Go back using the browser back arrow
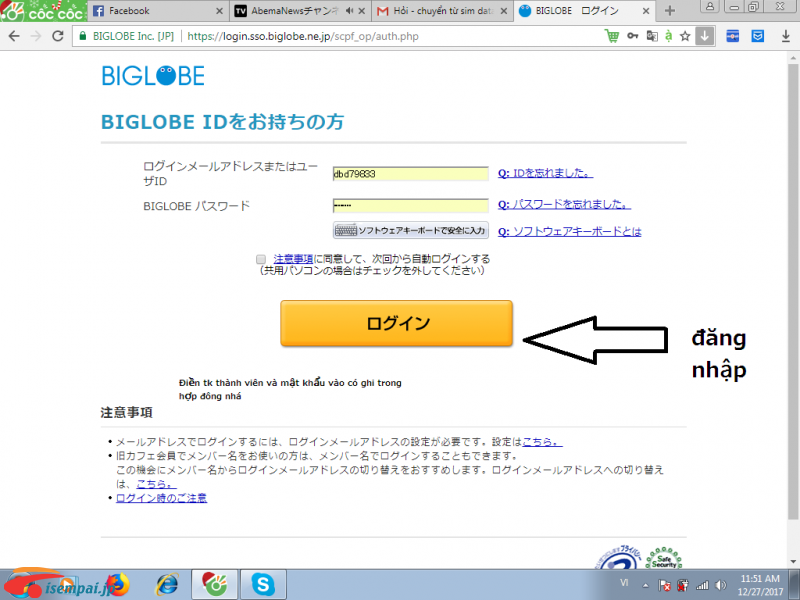Screen dimensions: 800x600 14,36
